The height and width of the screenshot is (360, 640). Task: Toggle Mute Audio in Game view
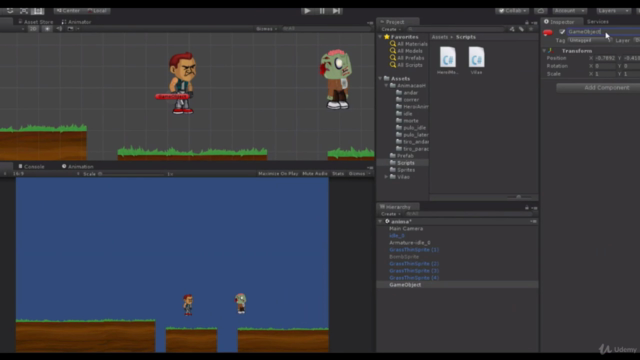[x=315, y=174]
